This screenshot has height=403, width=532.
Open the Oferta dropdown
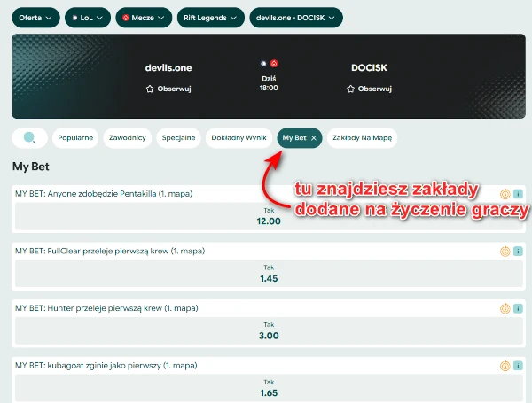[x=35, y=18]
